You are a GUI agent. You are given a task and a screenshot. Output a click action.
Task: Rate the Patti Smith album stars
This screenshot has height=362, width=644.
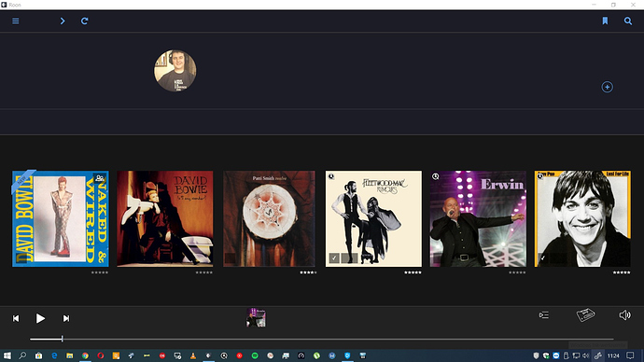[x=308, y=272]
